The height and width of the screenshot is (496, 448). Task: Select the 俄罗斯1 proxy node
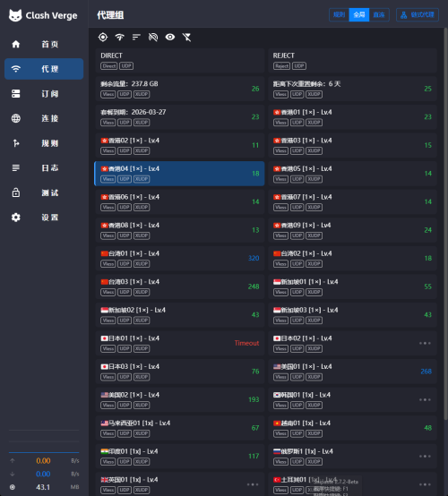tap(352, 456)
